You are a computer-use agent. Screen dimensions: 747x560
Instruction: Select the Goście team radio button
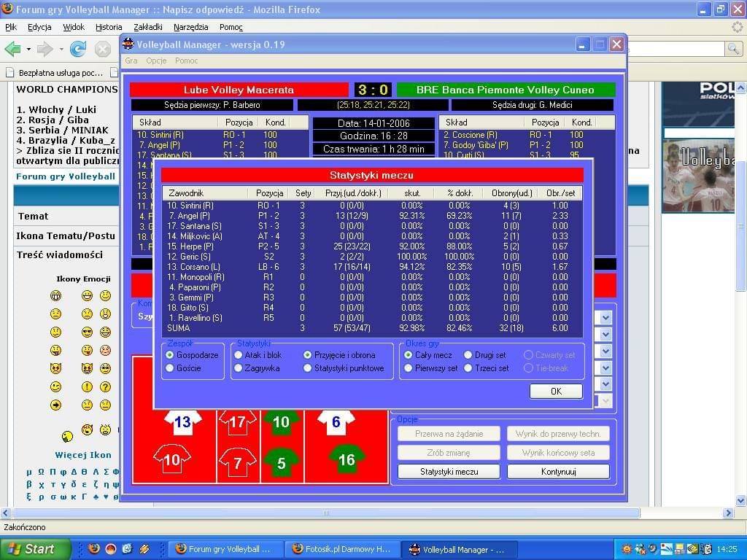(x=170, y=368)
